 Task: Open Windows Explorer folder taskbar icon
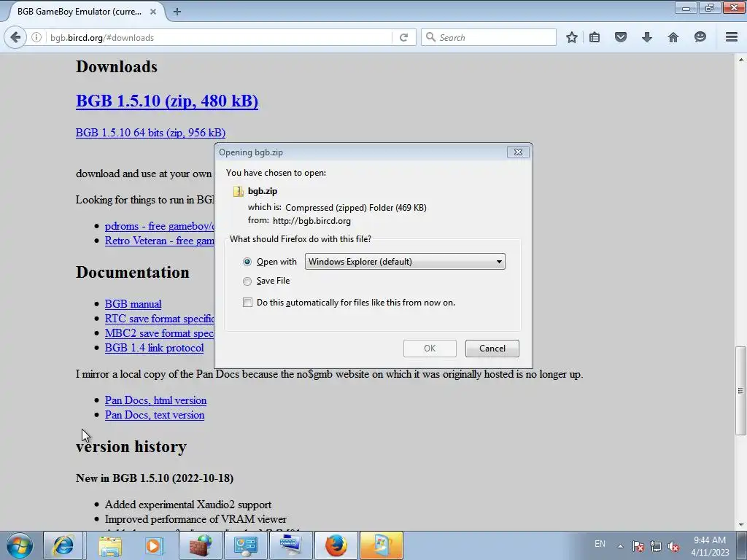110,545
